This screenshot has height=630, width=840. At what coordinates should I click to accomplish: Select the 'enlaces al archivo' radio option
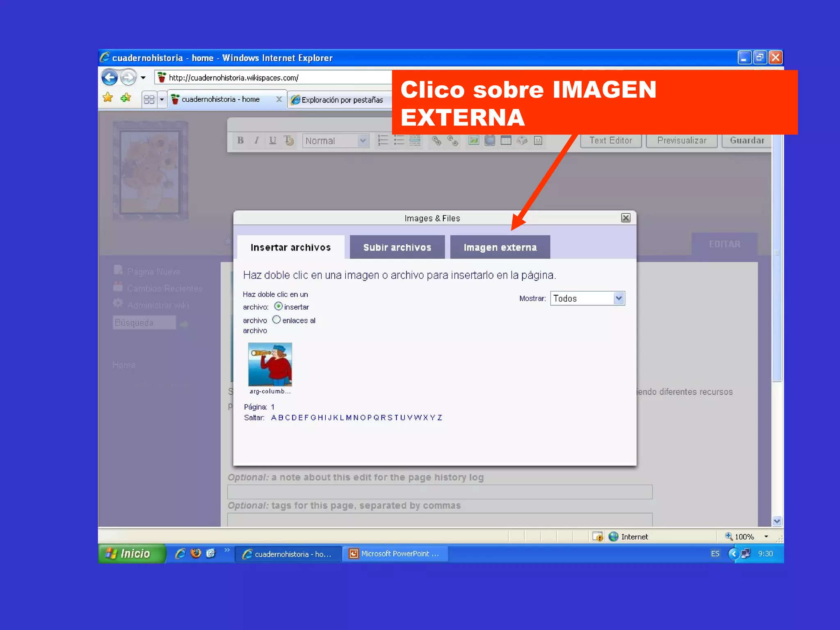(276, 320)
